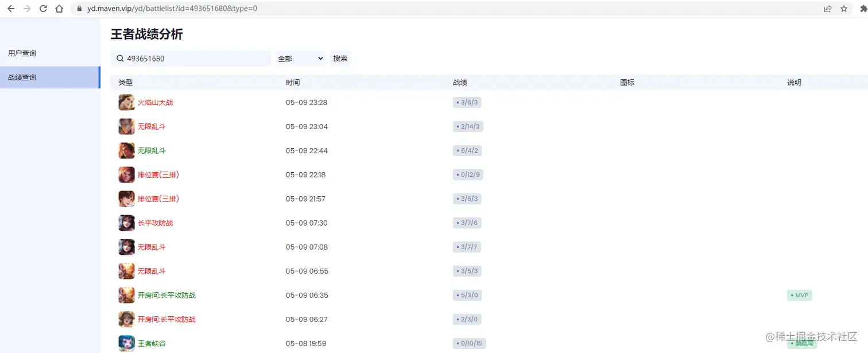Go back with the browser back arrow
The height and width of the screenshot is (353, 868).
(x=11, y=9)
